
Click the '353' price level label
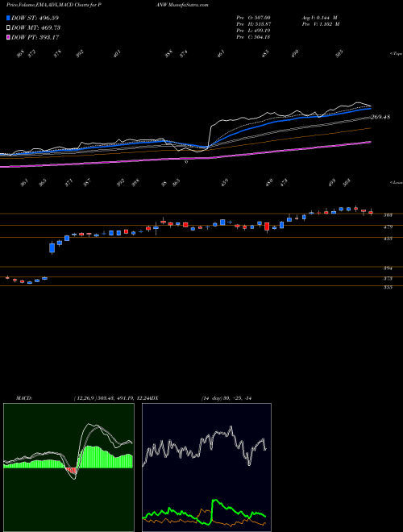pyautogui.click(x=388, y=288)
